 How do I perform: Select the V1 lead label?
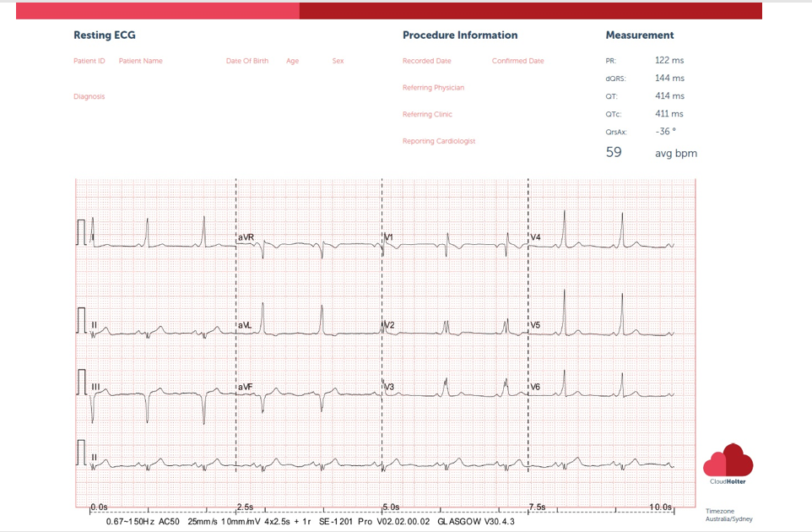[388, 237]
